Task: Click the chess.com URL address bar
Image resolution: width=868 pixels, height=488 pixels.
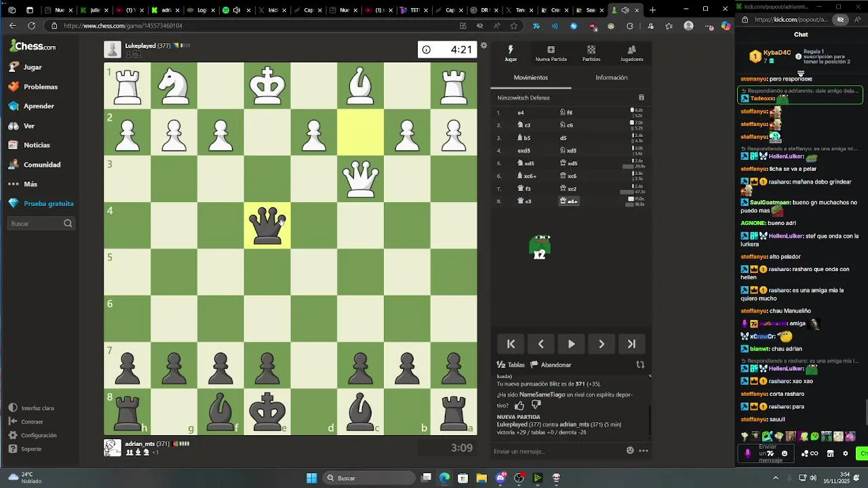Action: coord(251,26)
